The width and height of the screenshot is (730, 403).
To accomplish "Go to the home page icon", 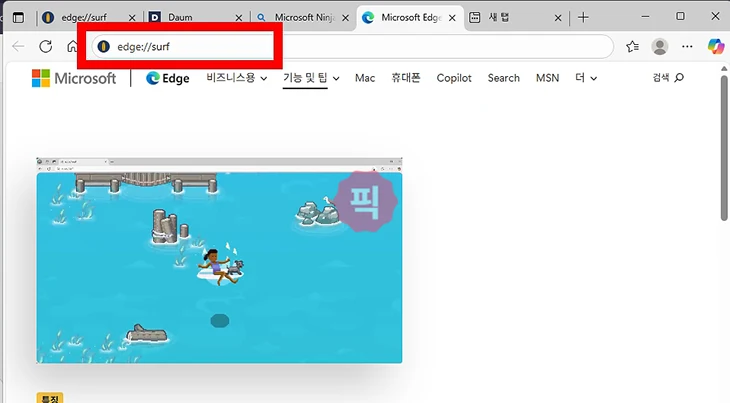I will (72, 46).
